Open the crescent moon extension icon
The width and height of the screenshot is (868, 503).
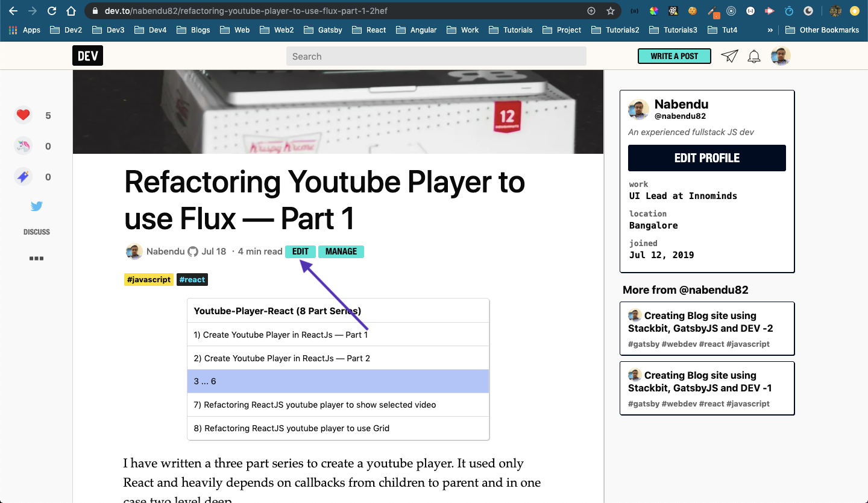pyautogui.click(x=808, y=11)
